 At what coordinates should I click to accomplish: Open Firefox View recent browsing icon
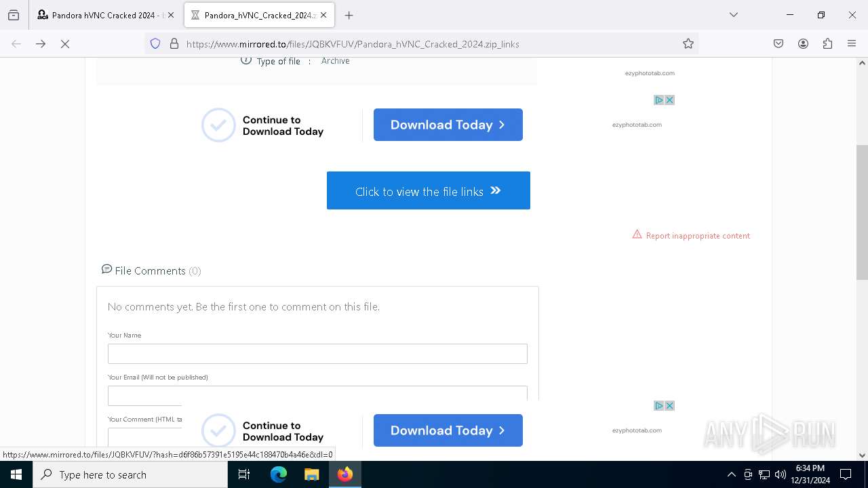point(14,15)
